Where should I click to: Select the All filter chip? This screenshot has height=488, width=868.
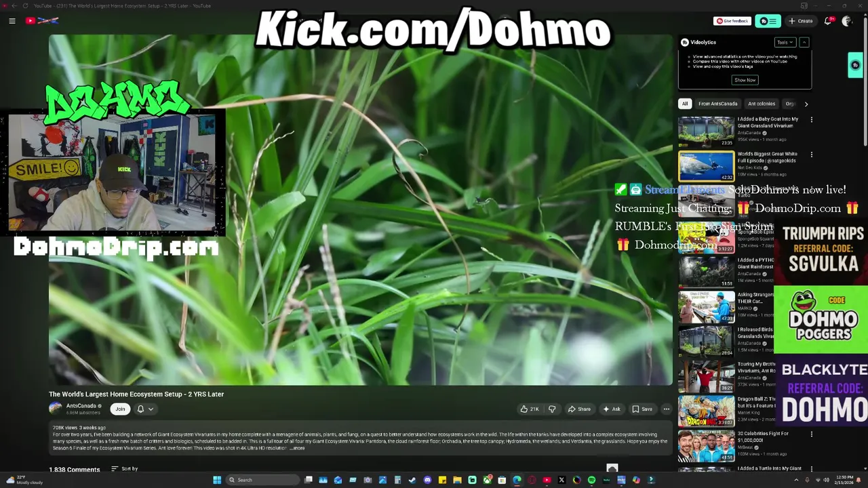(x=685, y=104)
